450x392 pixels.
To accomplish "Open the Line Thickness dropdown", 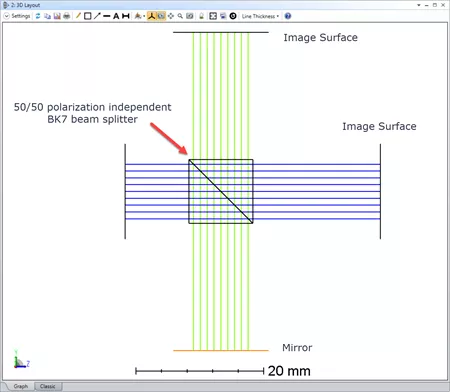I will [x=260, y=16].
